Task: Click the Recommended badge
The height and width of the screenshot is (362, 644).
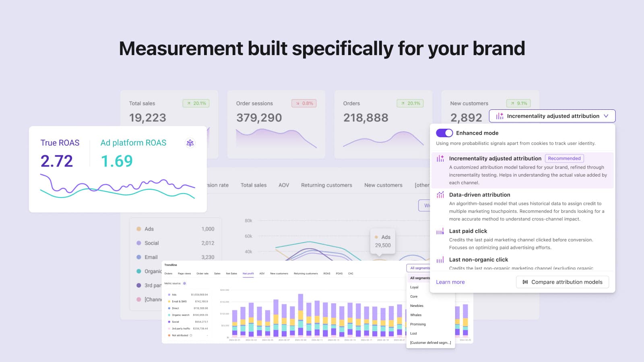Action: coord(564,158)
